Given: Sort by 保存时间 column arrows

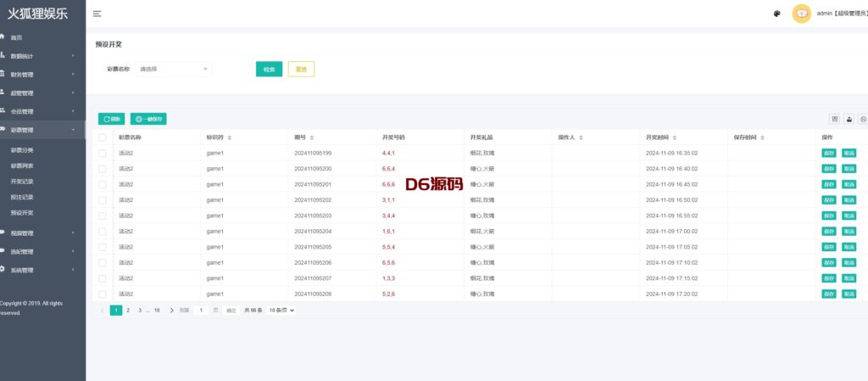Looking at the screenshot, I should pos(762,137).
